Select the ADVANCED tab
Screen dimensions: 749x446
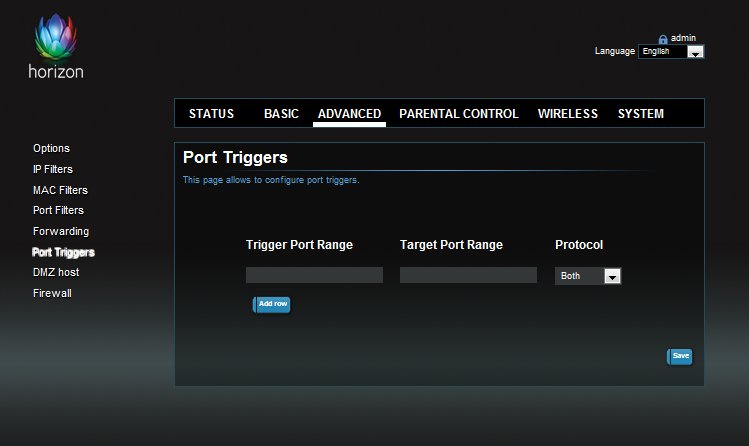(x=349, y=114)
